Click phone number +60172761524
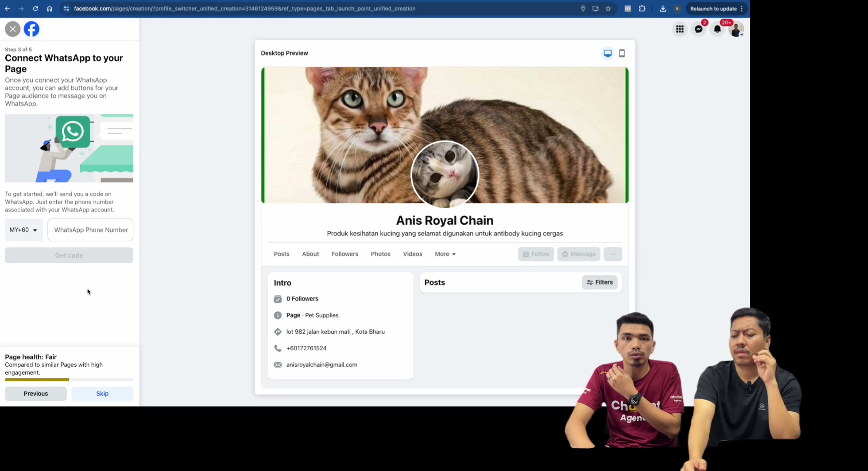The height and width of the screenshot is (471, 868). tap(306, 348)
